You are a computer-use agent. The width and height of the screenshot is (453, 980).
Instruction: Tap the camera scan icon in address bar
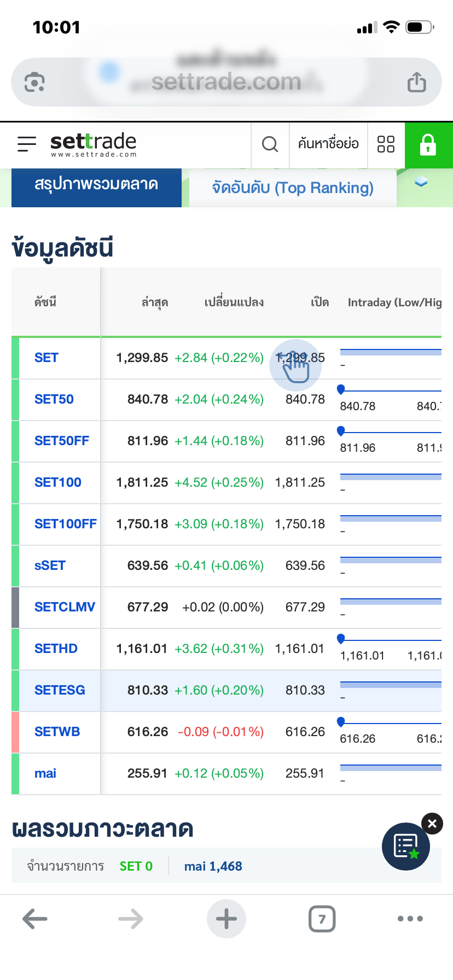click(x=34, y=83)
